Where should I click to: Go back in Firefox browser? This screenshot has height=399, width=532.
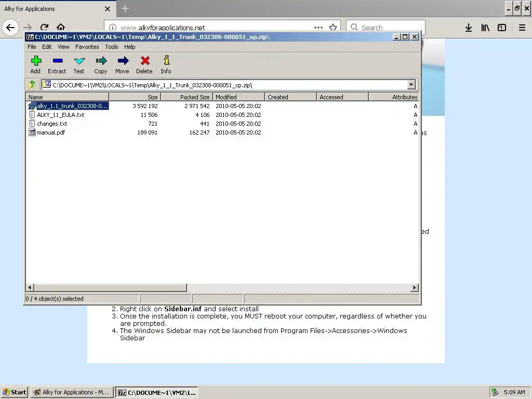[x=10, y=28]
